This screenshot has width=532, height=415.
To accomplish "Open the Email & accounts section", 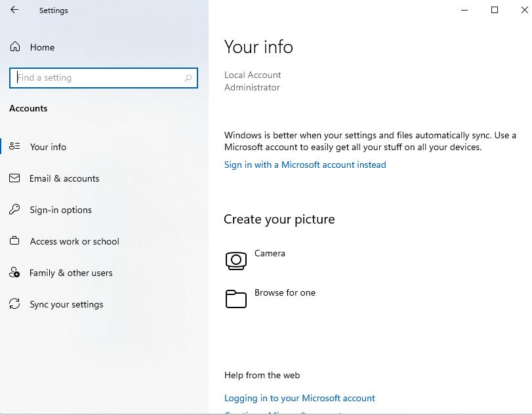I will [x=64, y=178].
